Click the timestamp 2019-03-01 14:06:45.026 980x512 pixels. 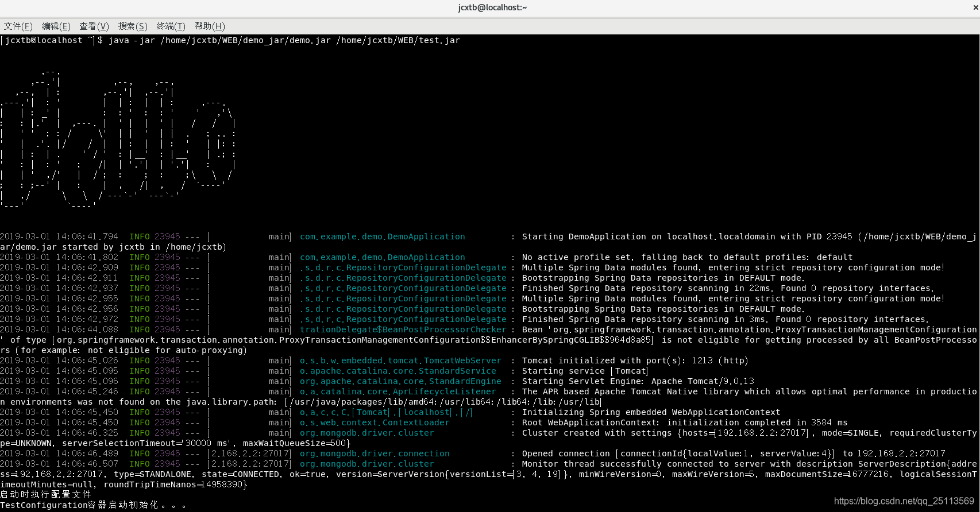pyautogui.click(x=59, y=360)
